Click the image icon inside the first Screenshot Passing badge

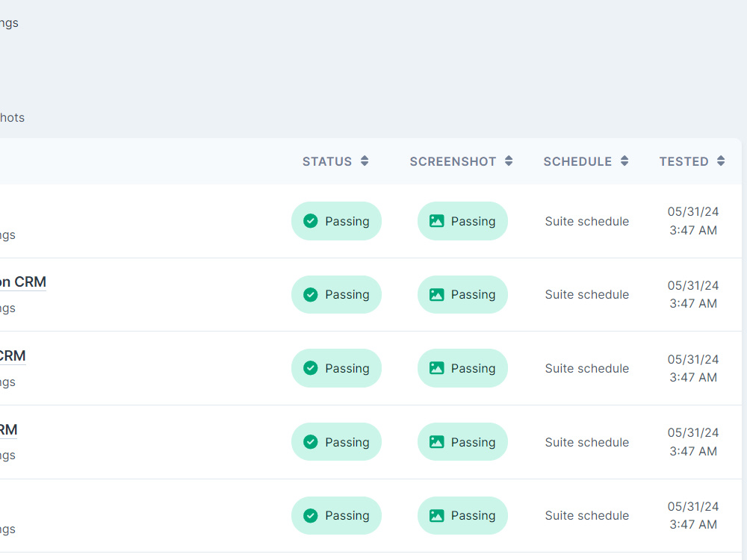coord(436,221)
